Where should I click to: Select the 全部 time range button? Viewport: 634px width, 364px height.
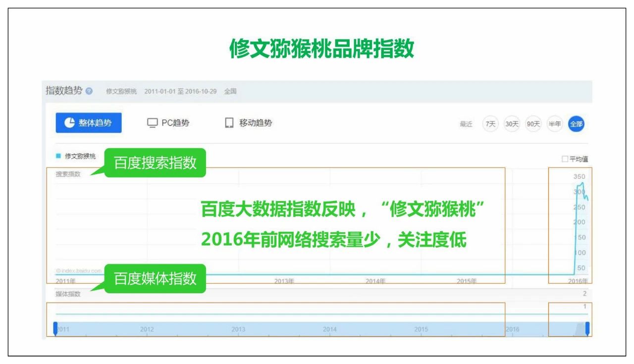[x=576, y=124]
